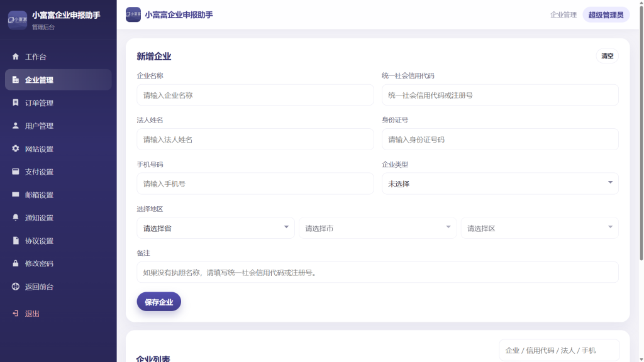The height and width of the screenshot is (362, 644).
Task: Go to 订单管理
Action: 58,102
